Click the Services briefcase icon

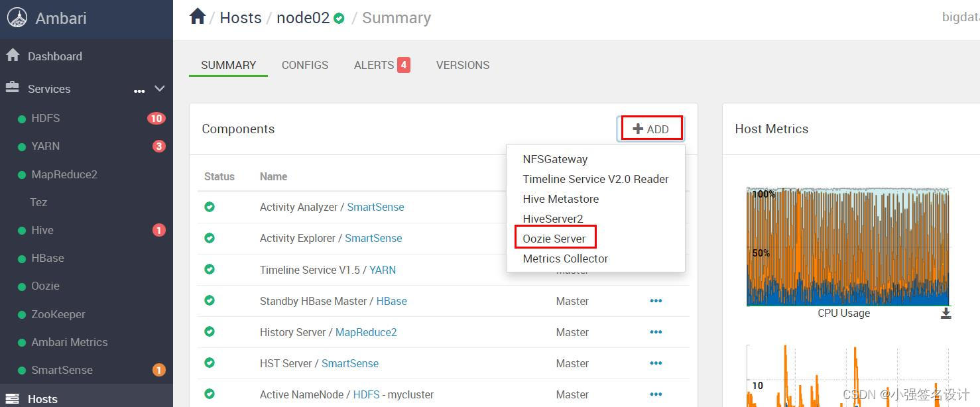point(13,87)
